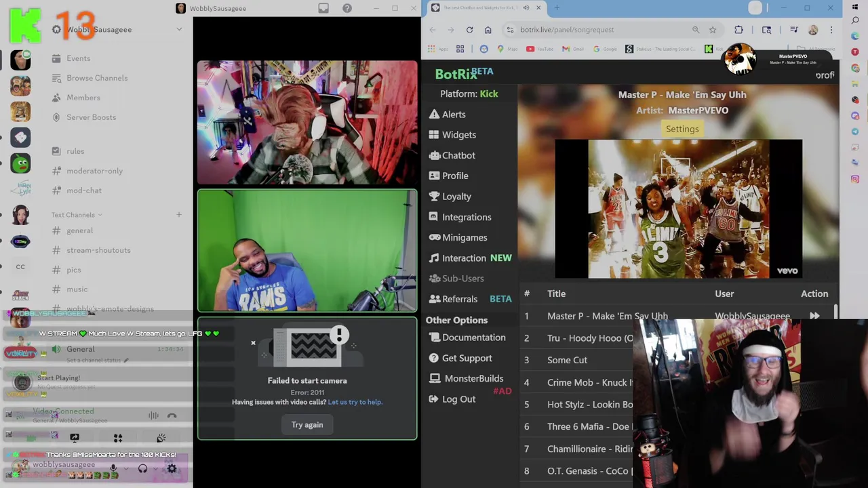
Task: Dismiss camera error with X icon
Action: point(253,343)
